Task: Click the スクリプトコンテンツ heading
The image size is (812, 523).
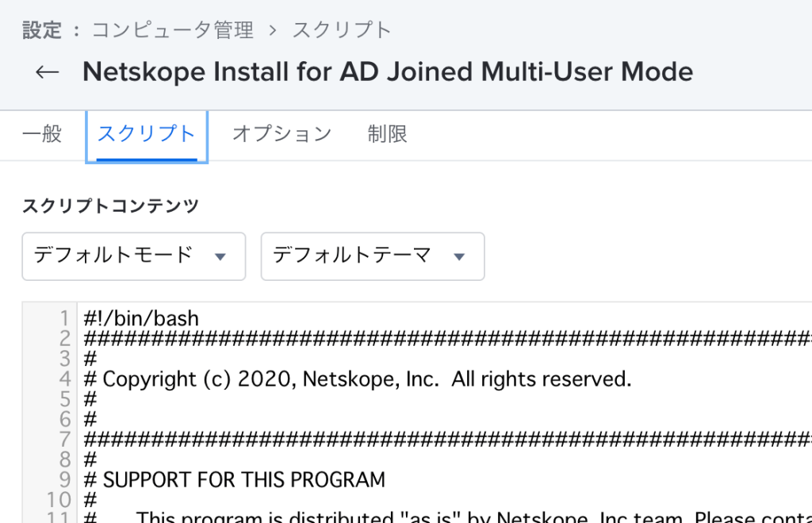Action: click(x=110, y=206)
